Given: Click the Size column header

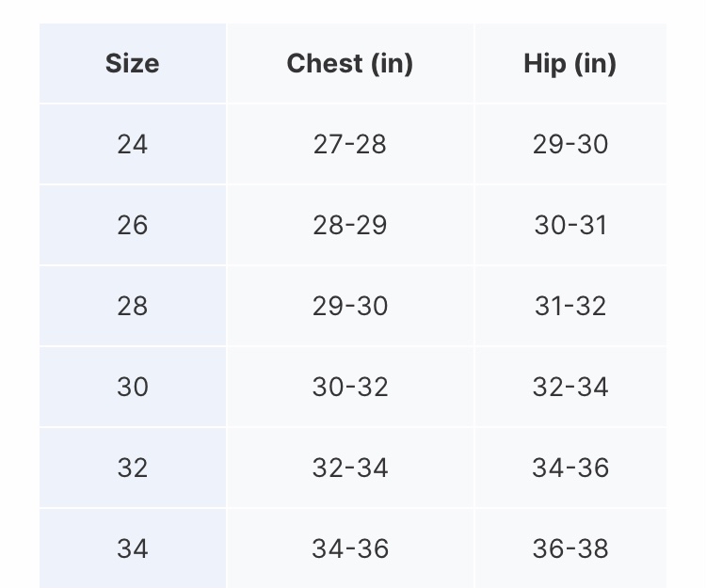Looking at the screenshot, I should pyautogui.click(x=133, y=63).
